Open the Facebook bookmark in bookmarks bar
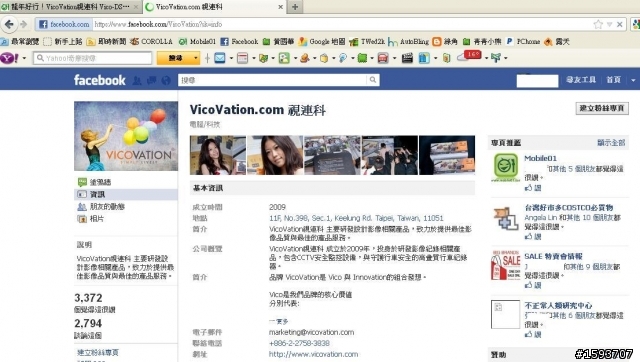The width and height of the screenshot is (640, 362). (240, 41)
